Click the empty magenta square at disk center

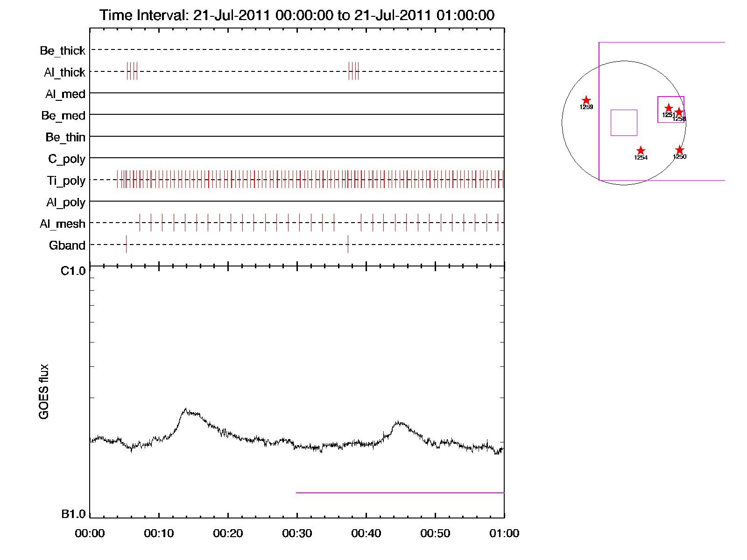[x=624, y=123]
